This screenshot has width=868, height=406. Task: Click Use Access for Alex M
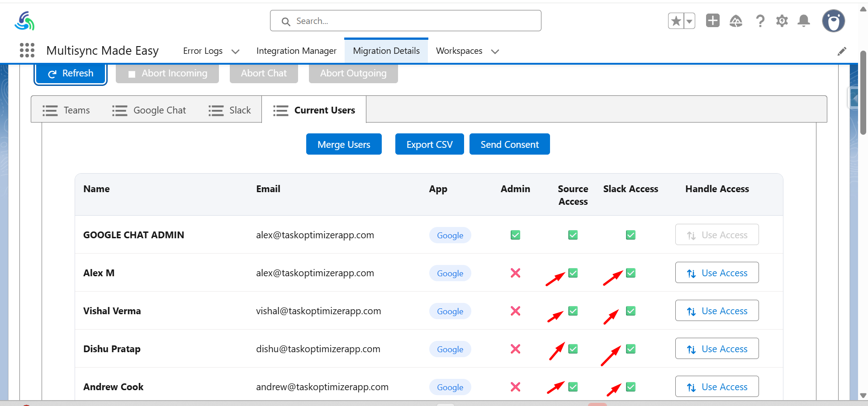717,273
